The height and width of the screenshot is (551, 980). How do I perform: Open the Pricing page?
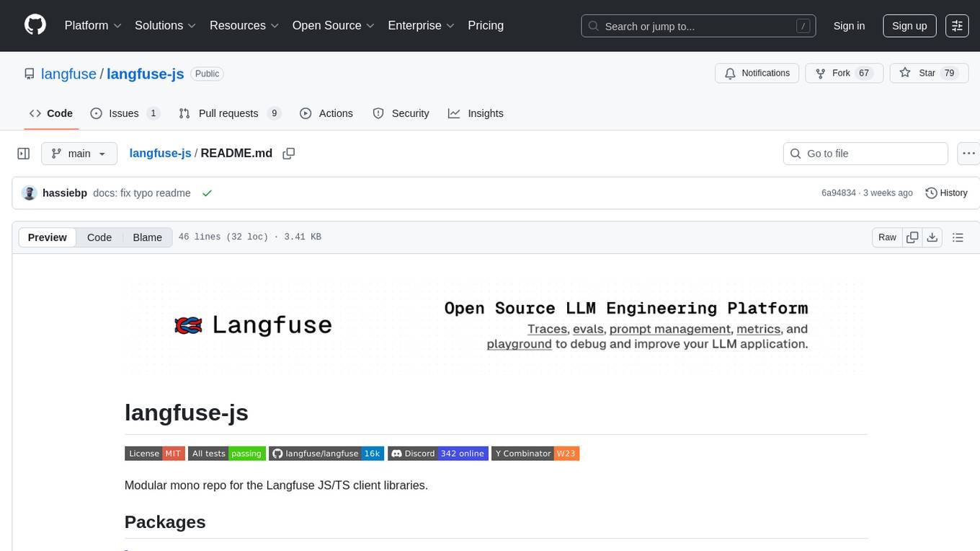click(486, 25)
